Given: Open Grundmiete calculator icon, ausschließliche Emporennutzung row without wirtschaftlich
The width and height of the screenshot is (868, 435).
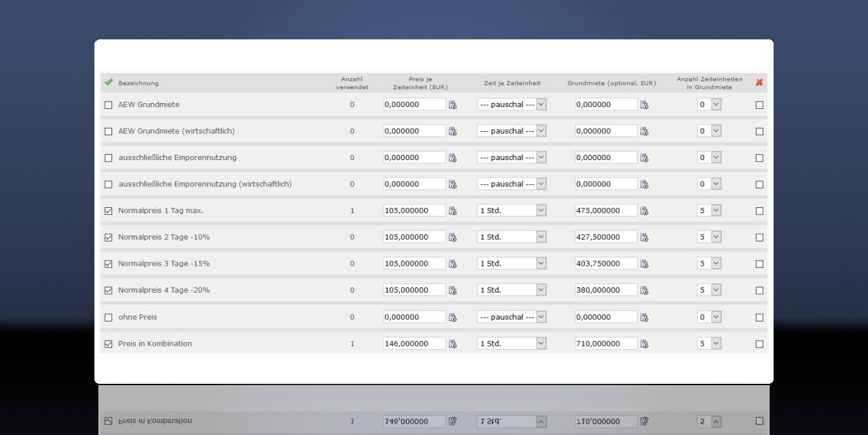Looking at the screenshot, I should [644, 157].
